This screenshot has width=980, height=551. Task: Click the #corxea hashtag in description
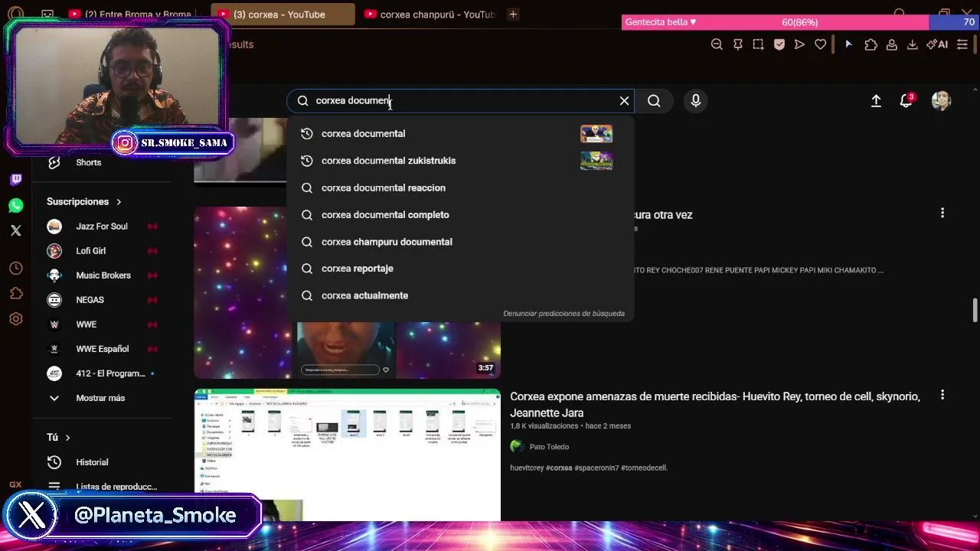(x=559, y=468)
